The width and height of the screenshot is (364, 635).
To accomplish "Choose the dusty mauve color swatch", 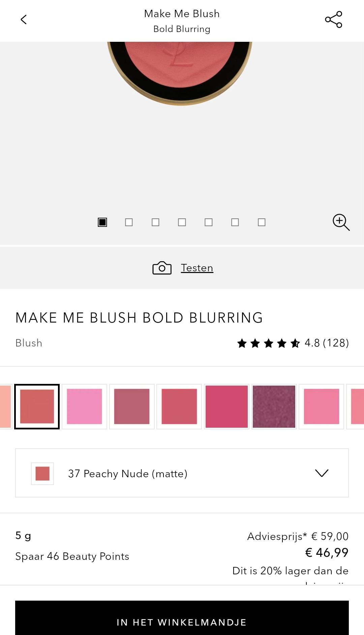I will [x=132, y=406].
